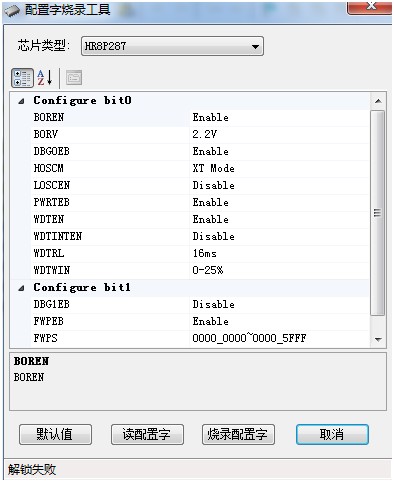394x482 pixels.
Task: Select the WDTWIN property row
Action: tap(201, 271)
